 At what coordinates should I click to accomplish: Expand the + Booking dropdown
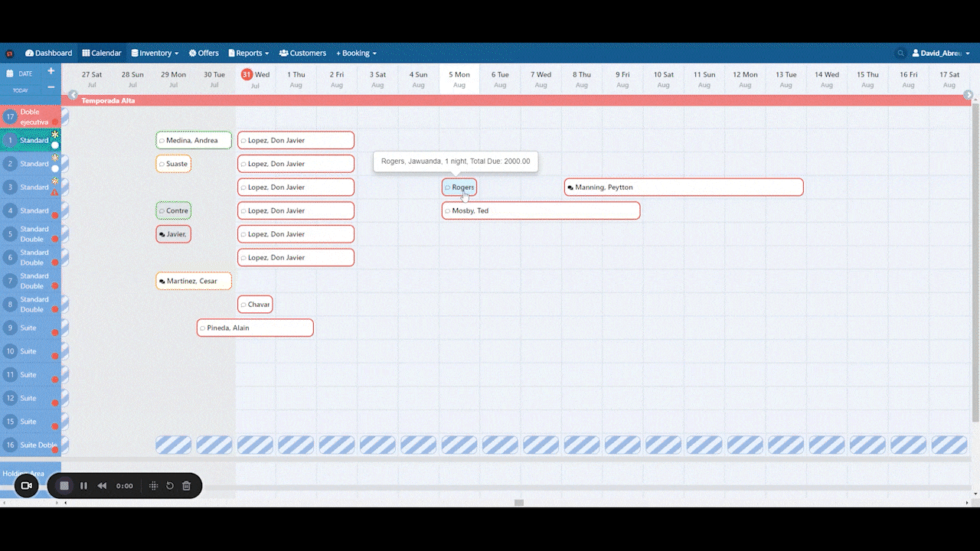pos(357,53)
